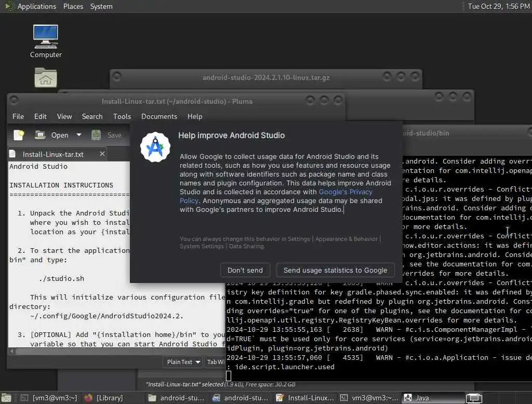Viewport: 532px width, 404px height.
Task: Switch to the Java taskbar item
Action: (x=433, y=398)
